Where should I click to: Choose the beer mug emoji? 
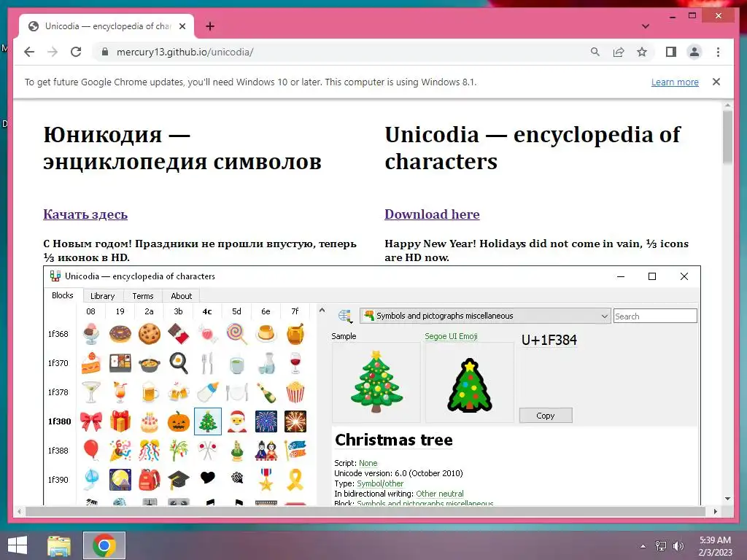coord(149,392)
